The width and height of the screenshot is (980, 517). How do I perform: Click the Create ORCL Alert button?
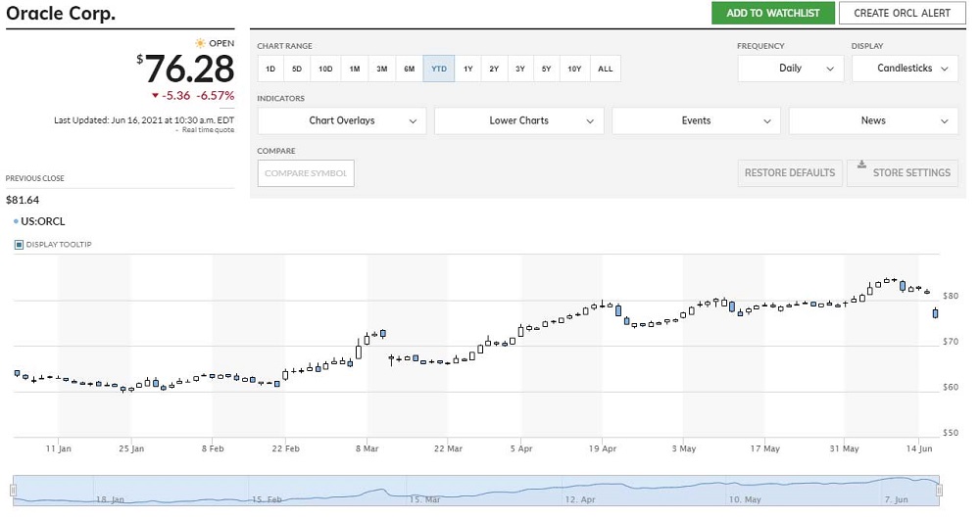click(902, 13)
